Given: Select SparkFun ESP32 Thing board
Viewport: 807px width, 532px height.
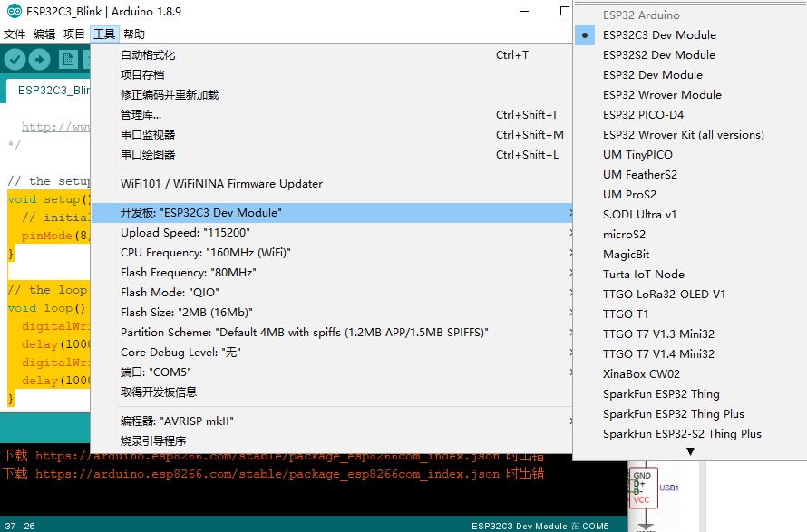Looking at the screenshot, I should pyautogui.click(x=690, y=394).
